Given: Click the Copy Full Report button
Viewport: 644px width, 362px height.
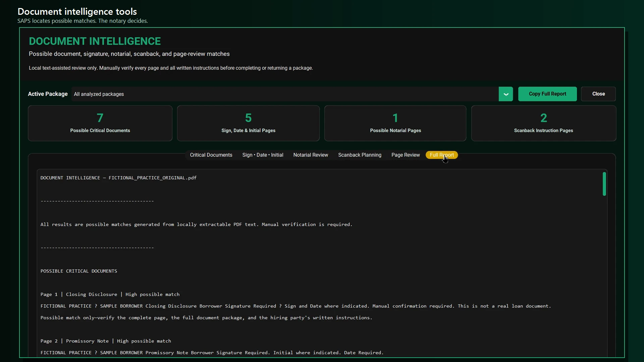Looking at the screenshot, I should point(547,94).
